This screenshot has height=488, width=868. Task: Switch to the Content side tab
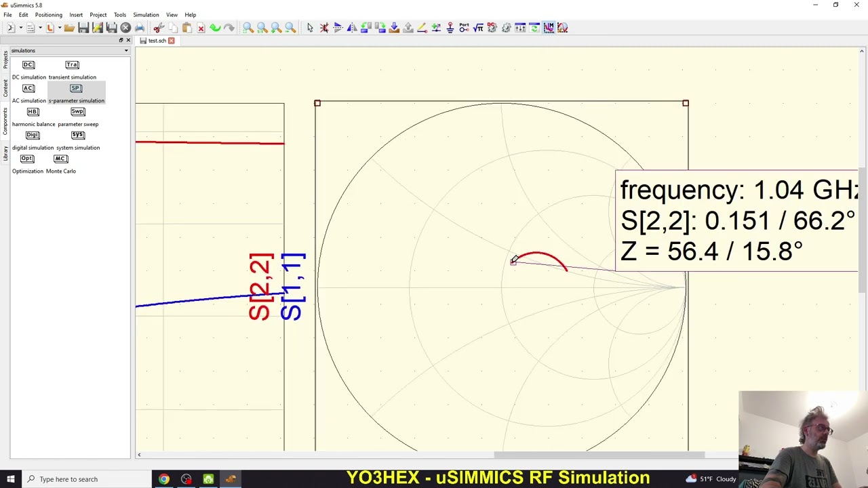5,89
